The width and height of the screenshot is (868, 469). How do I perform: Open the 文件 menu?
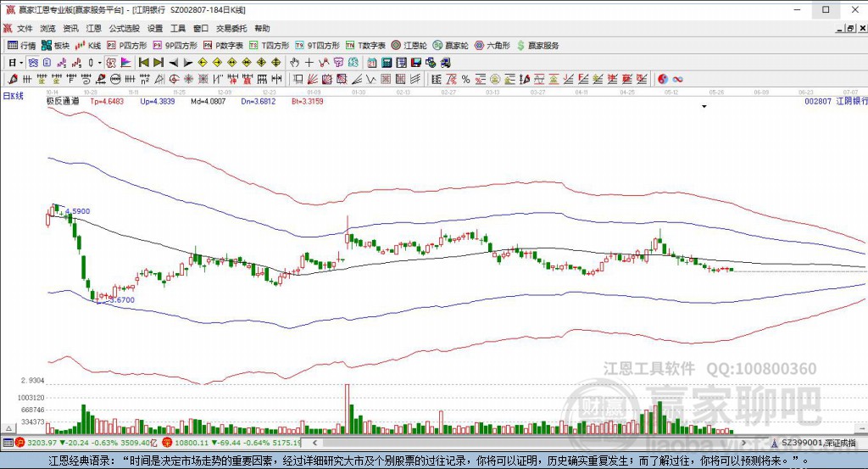coord(25,28)
